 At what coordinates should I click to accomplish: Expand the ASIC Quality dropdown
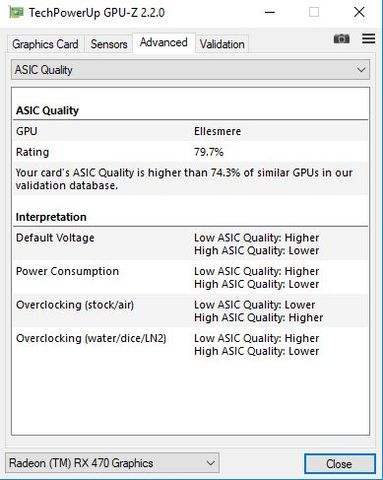click(x=190, y=70)
